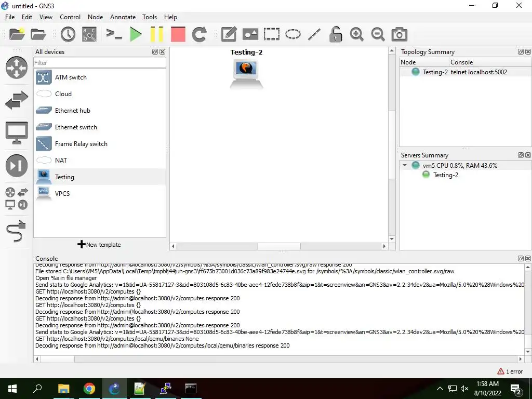Click the device Filter input field
Screen dimensions: 532x399
tap(100, 63)
